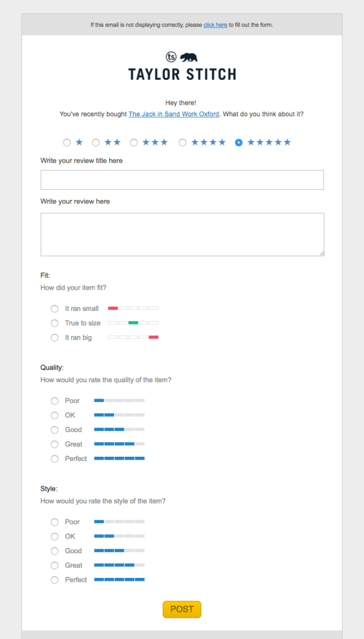This screenshot has height=639, width=364.
Task: Click the 'Quality:' section heading
Action: (52, 367)
